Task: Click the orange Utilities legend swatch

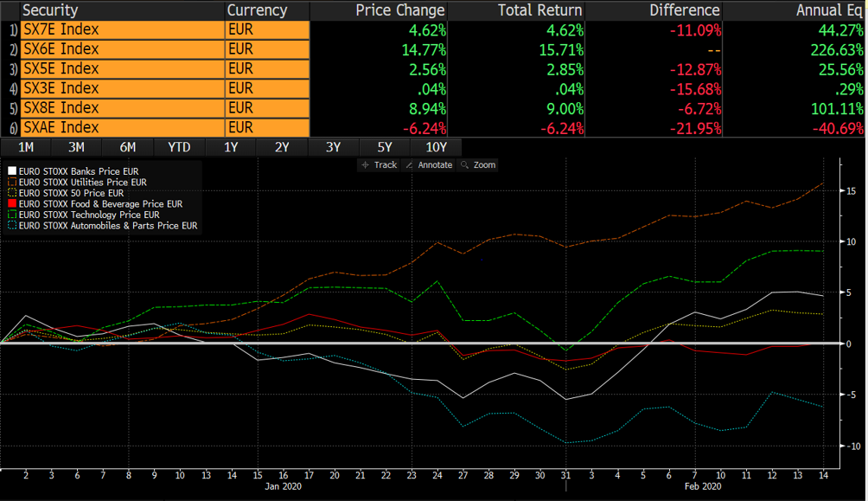Action: pyautogui.click(x=12, y=182)
